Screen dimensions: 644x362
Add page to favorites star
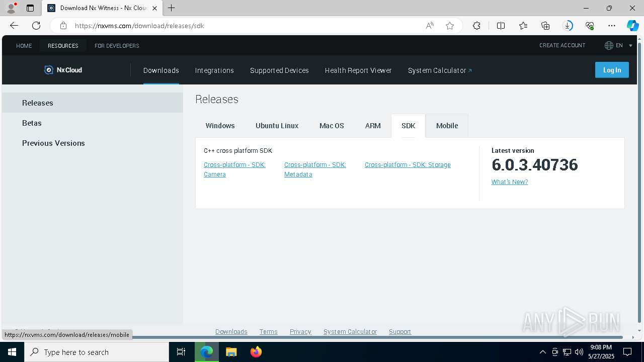[450, 26]
